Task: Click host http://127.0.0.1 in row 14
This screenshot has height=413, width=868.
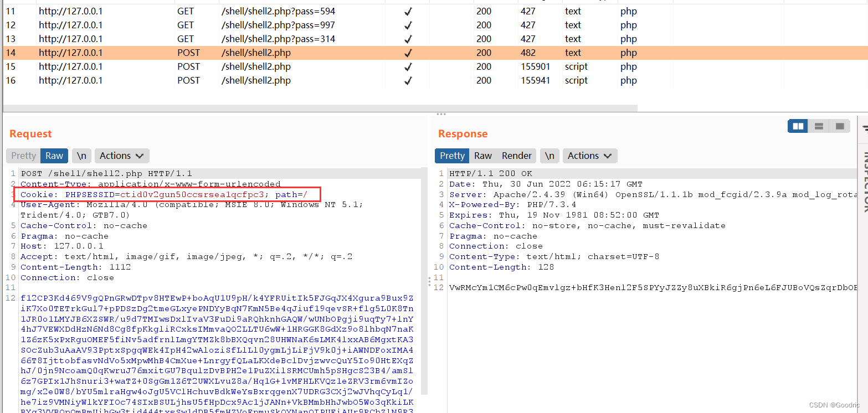Action: coord(71,53)
